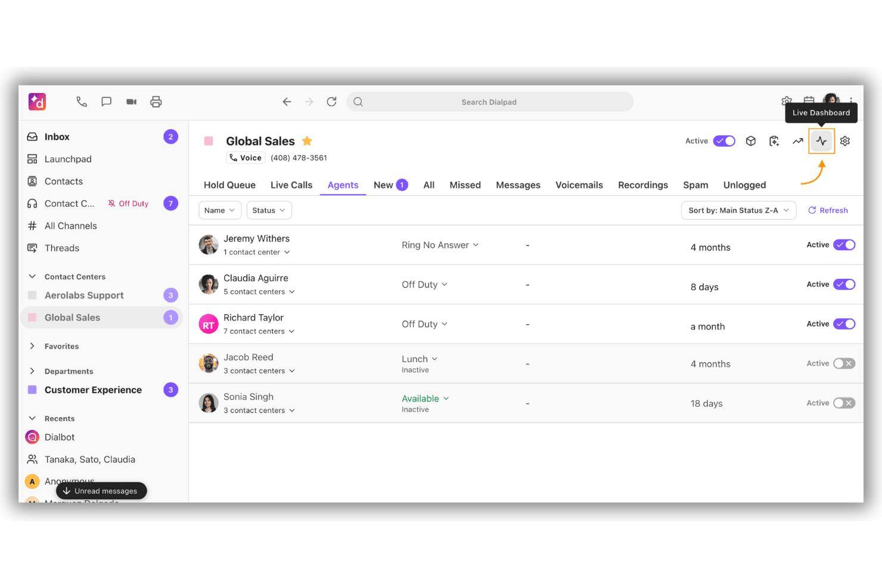The image size is (882, 588).
Task: Open the new message chat icon
Action: pyautogui.click(x=107, y=102)
